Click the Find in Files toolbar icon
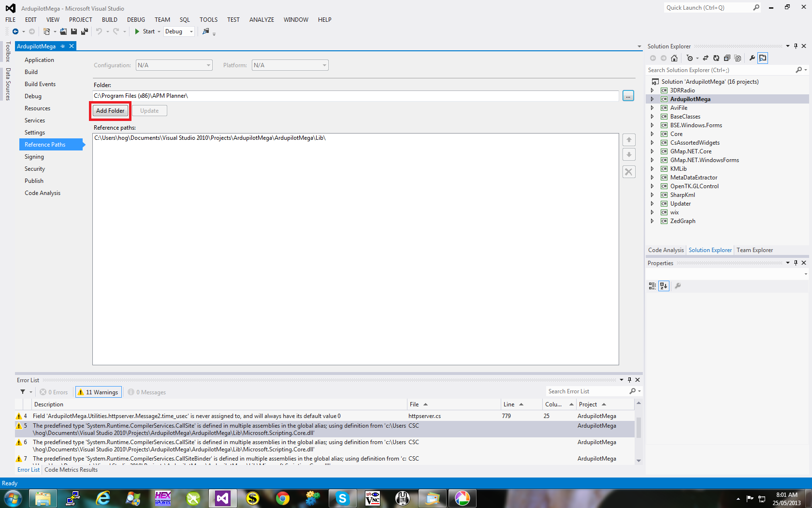The width and height of the screenshot is (812, 508). pyautogui.click(x=206, y=31)
